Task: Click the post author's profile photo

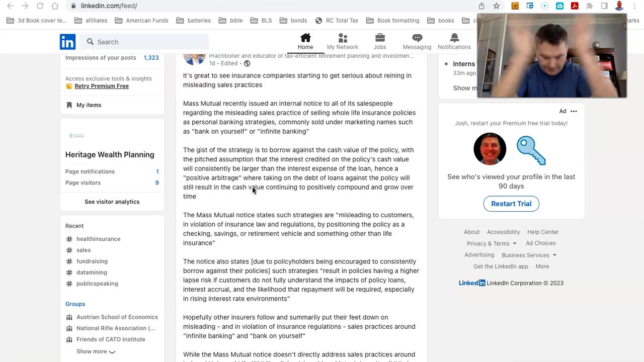Action: pos(194,59)
